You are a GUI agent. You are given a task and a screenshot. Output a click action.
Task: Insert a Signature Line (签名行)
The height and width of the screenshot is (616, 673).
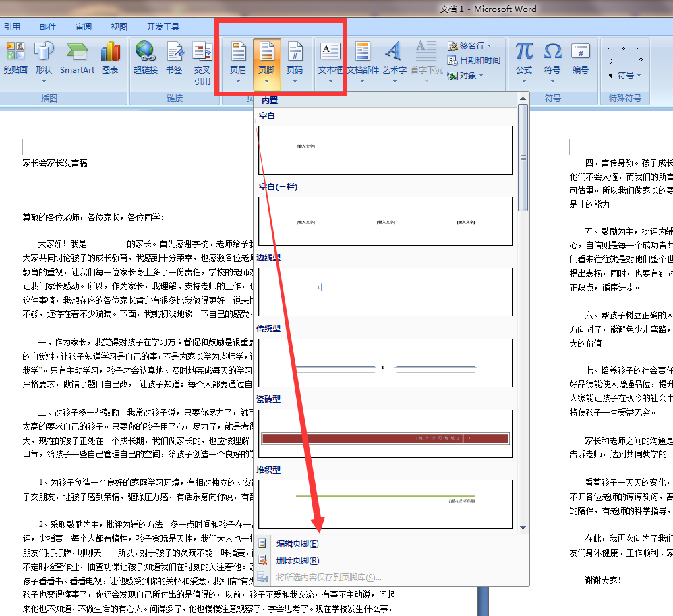coord(469,45)
